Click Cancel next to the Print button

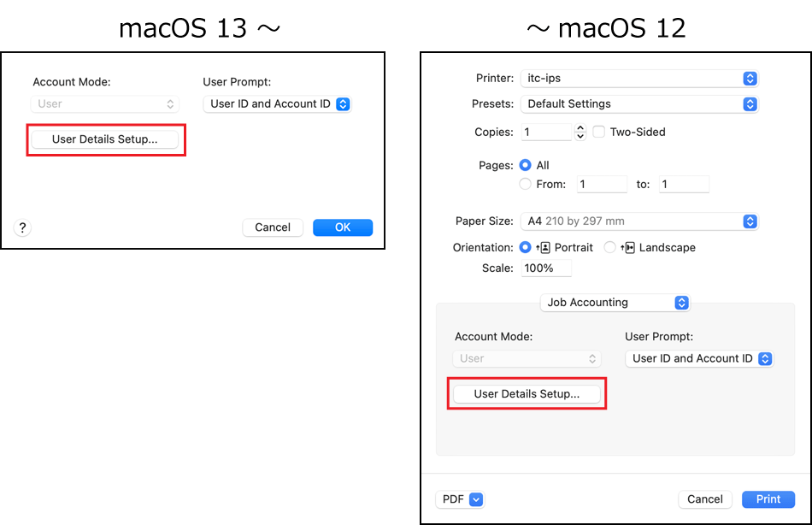(x=705, y=499)
